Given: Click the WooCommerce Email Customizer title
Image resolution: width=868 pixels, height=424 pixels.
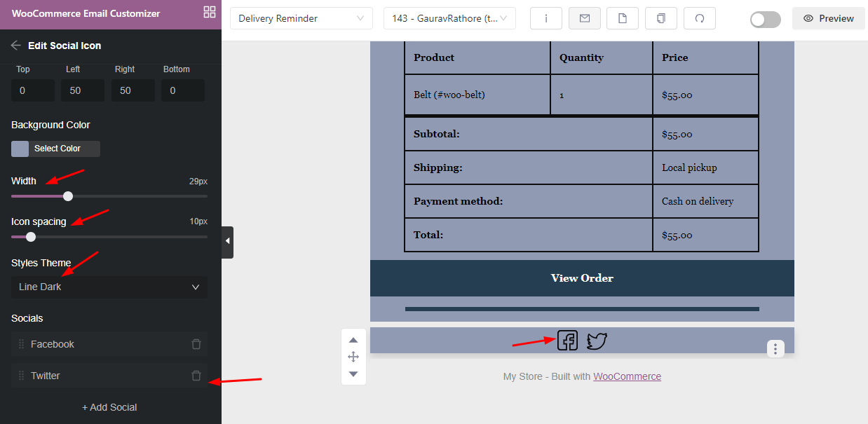Looking at the screenshot, I should (86, 13).
